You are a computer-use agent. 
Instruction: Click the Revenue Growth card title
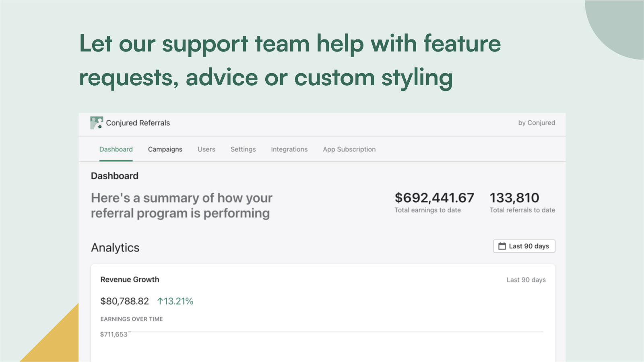(130, 279)
